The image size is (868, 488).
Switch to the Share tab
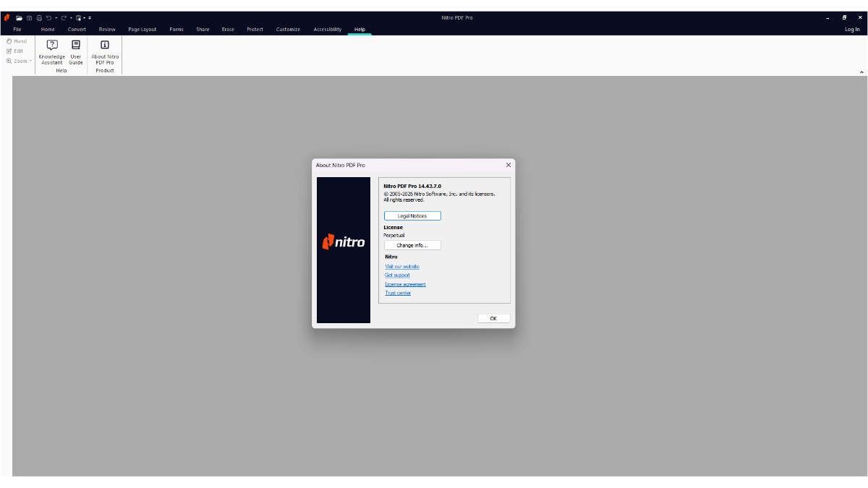pyautogui.click(x=203, y=30)
